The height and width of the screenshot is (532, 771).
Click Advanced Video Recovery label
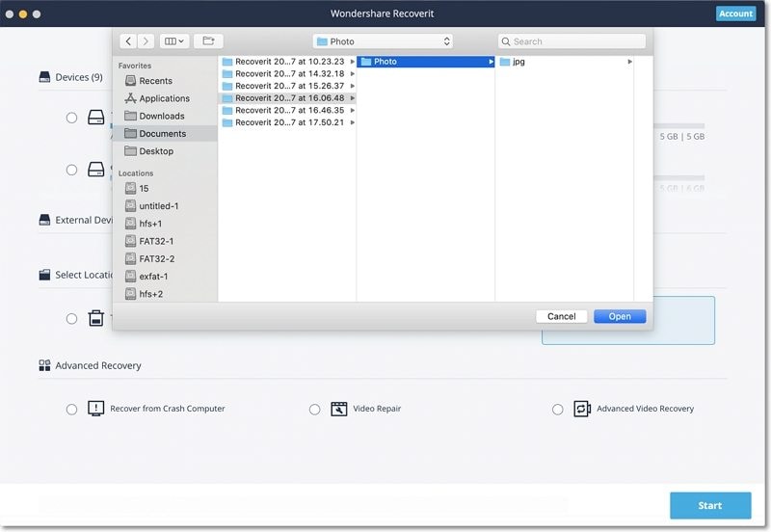point(645,409)
